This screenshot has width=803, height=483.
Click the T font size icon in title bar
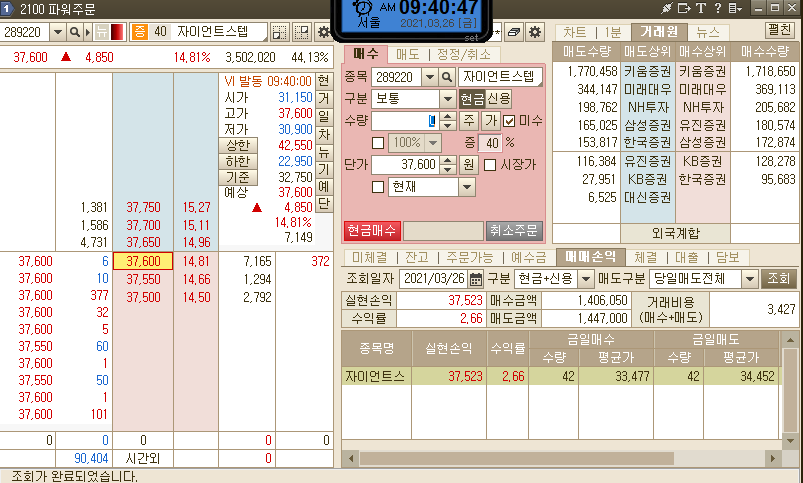(701, 8)
